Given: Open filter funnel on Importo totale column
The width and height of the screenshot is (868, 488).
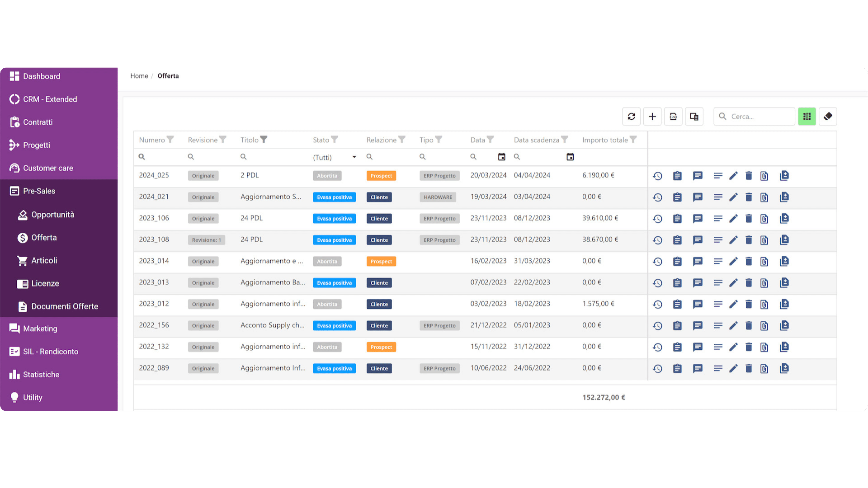Looking at the screenshot, I should 633,140.
